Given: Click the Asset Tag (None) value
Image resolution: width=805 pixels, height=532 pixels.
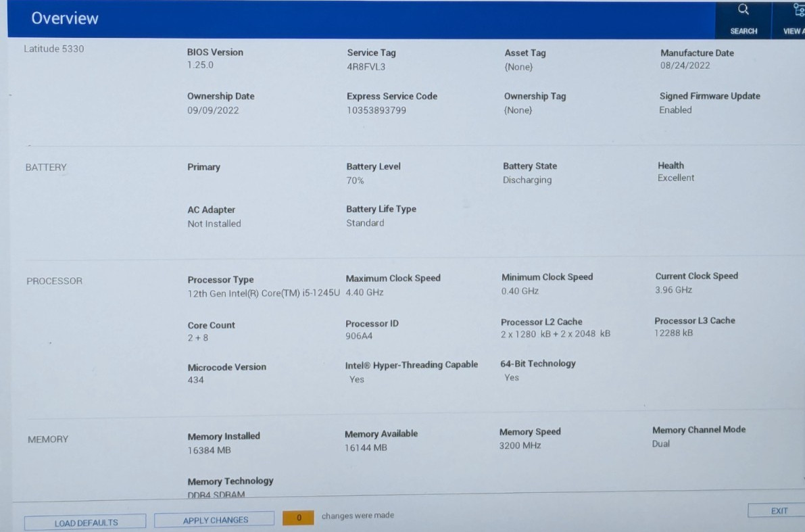Looking at the screenshot, I should click(518, 67).
